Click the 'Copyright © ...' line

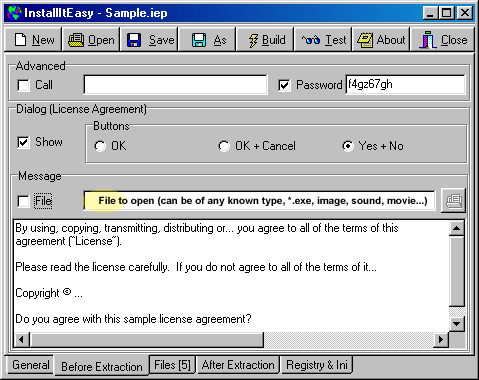49,293
